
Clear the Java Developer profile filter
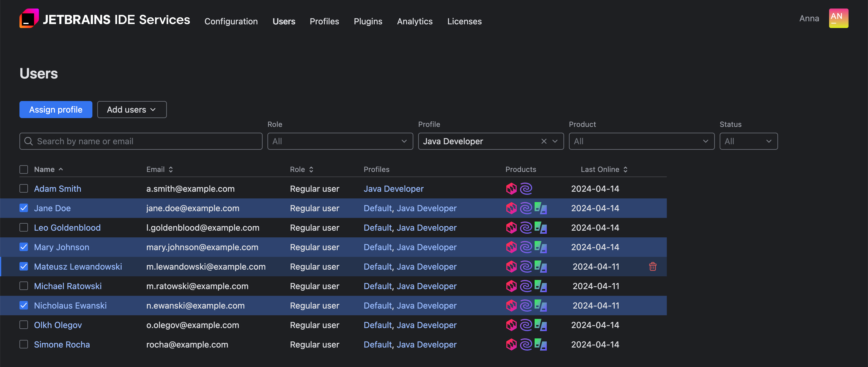[543, 141]
